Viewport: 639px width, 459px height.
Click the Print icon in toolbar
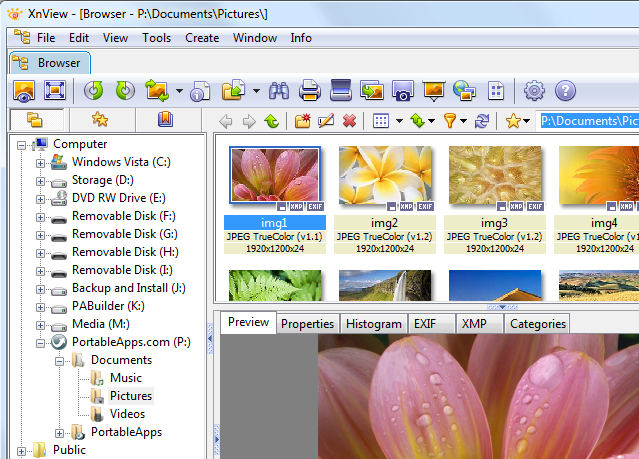tap(310, 90)
